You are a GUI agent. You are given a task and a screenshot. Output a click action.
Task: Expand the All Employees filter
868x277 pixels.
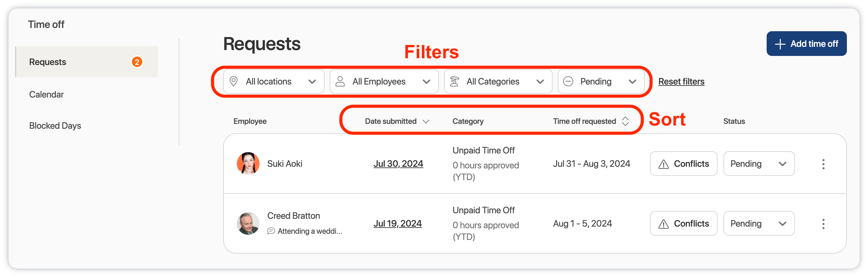click(384, 82)
